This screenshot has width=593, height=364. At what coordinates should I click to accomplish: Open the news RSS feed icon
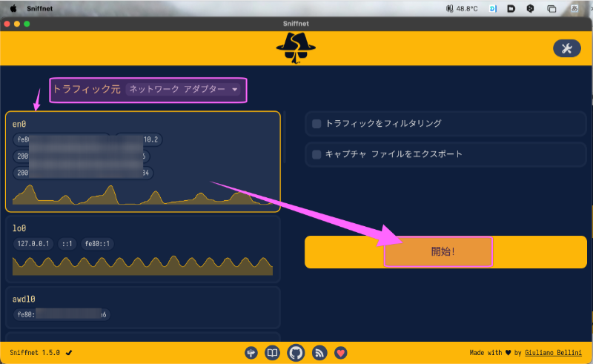pyautogui.click(x=319, y=353)
